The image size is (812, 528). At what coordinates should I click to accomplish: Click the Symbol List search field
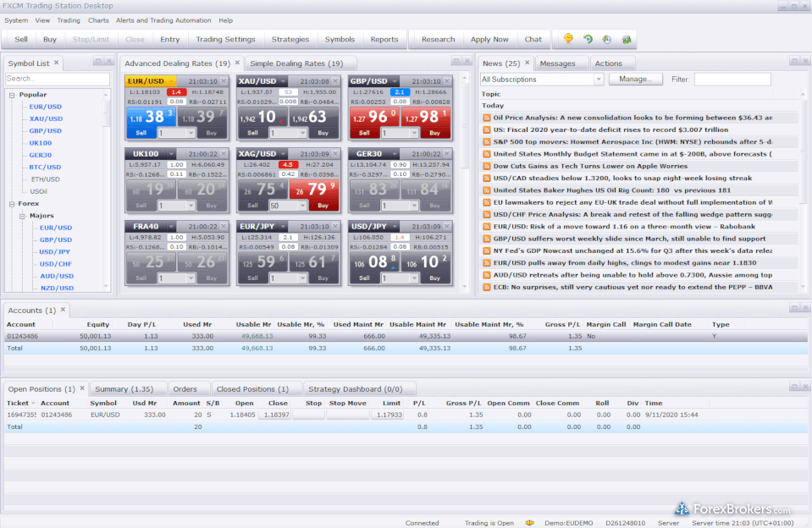coord(58,79)
